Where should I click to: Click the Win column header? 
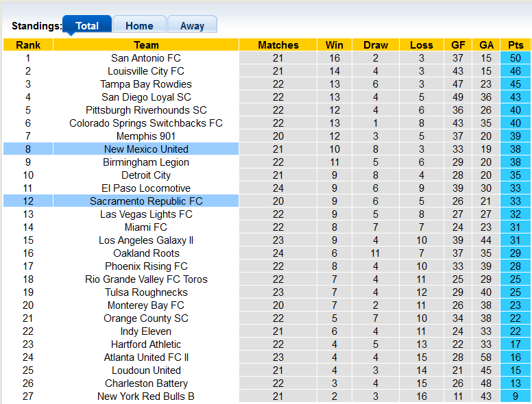tap(335, 45)
